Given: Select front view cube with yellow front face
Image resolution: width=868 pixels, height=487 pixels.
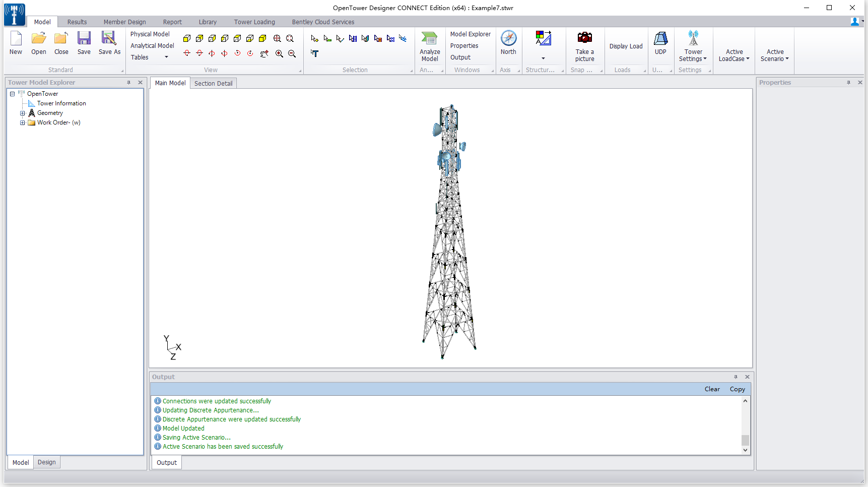Looking at the screenshot, I should (187, 38).
